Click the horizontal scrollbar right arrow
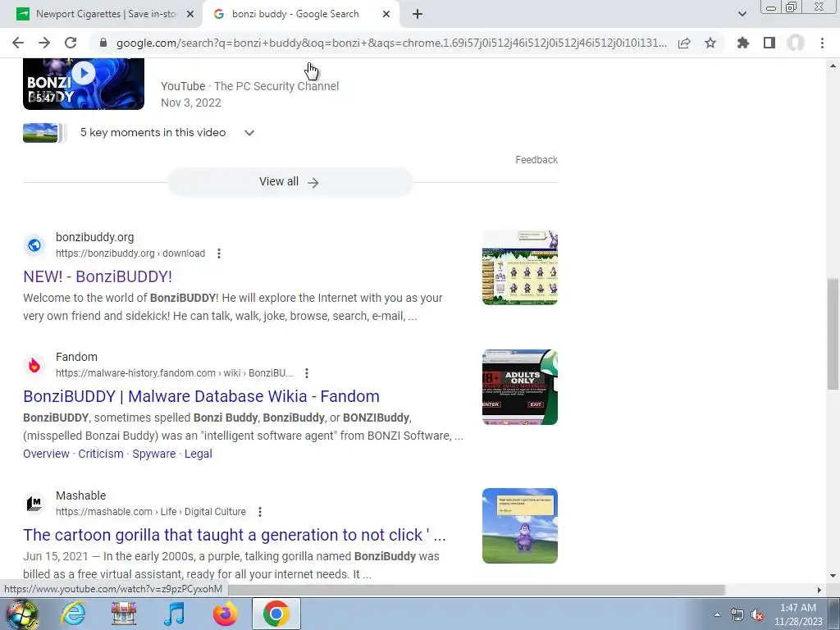840x630 pixels. (819, 590)
